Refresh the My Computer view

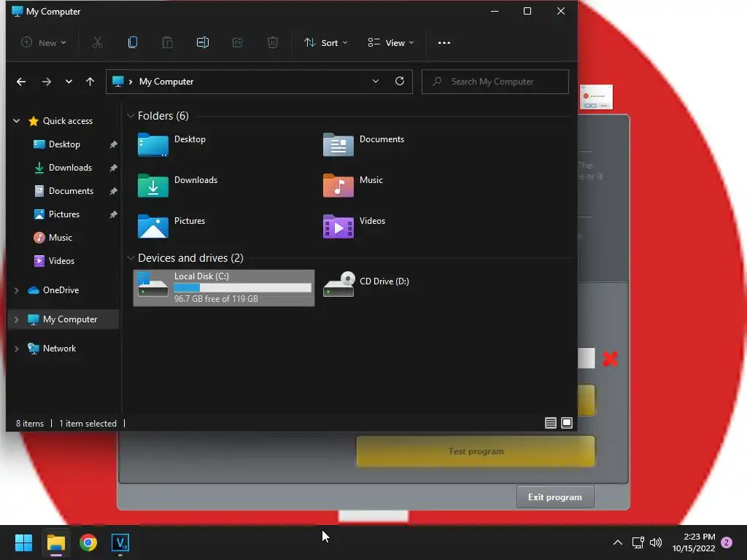(400, 82)
